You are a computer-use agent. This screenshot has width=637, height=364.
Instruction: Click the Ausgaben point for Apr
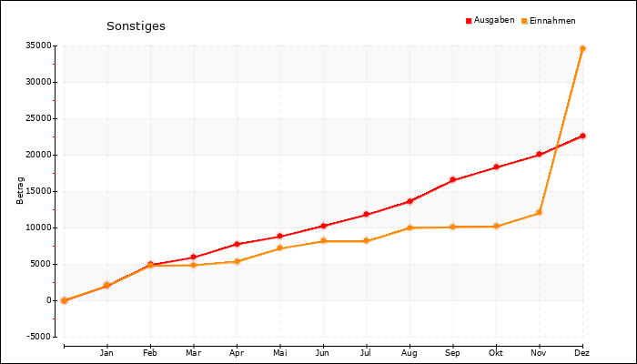(x=237, y=244)
